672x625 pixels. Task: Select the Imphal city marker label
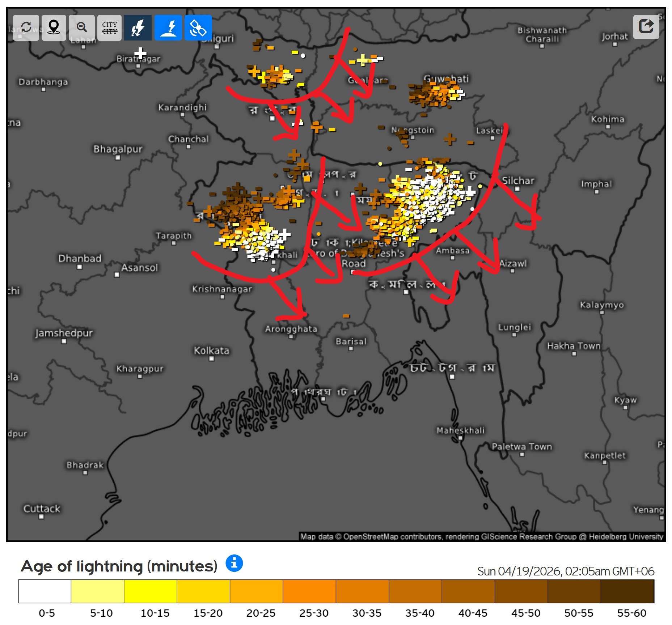pyautogui.click(x=596, y=184)
